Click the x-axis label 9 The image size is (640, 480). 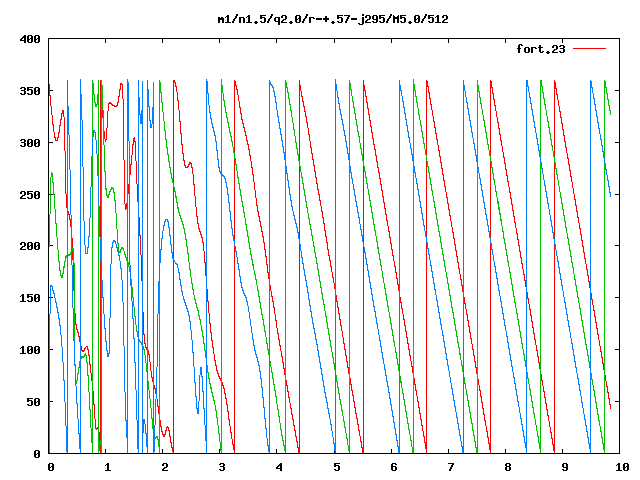coord(565,467)
